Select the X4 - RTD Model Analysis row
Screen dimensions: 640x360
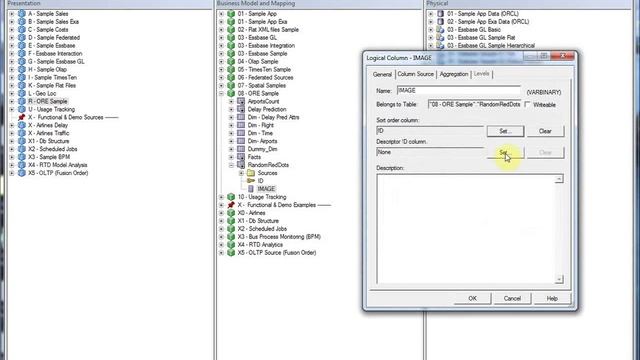click(57, 165)
